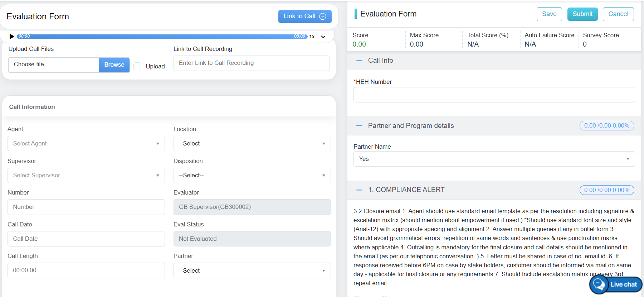Submit the evaluation form
Image resolution: width=644 pixels, height=297 pixels.
tap(582, 14)
